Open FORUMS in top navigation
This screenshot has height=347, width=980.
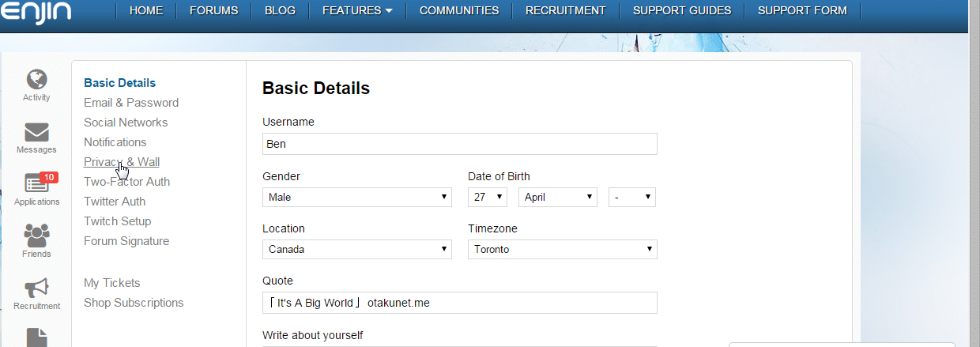(214, 10)
